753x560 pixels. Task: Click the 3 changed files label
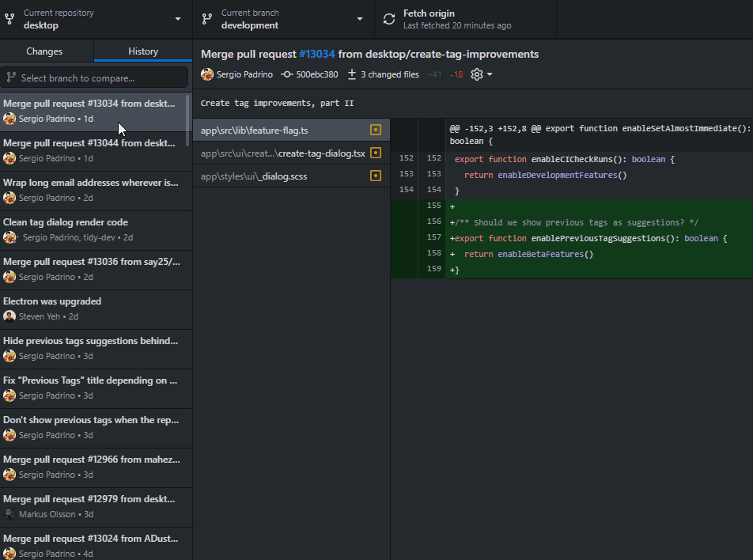[x=390, y=74]
